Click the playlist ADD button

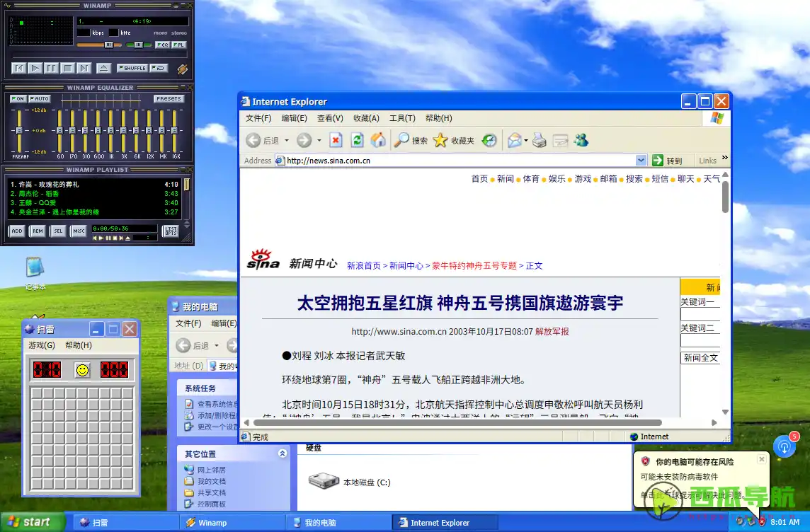coord(17,231)
